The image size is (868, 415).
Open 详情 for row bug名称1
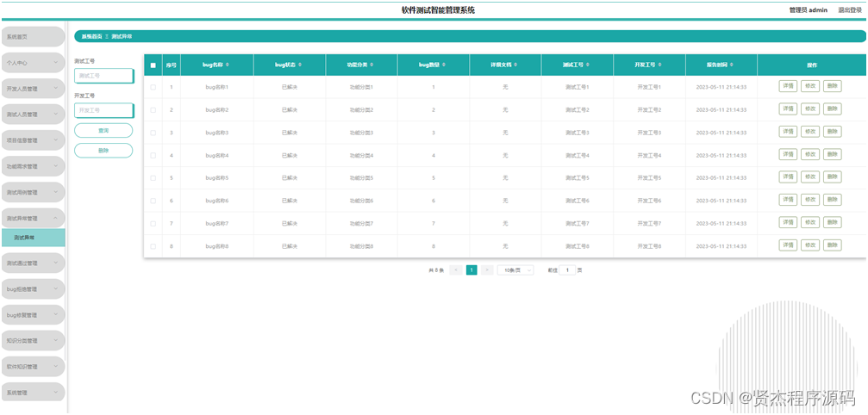point(788,86)
